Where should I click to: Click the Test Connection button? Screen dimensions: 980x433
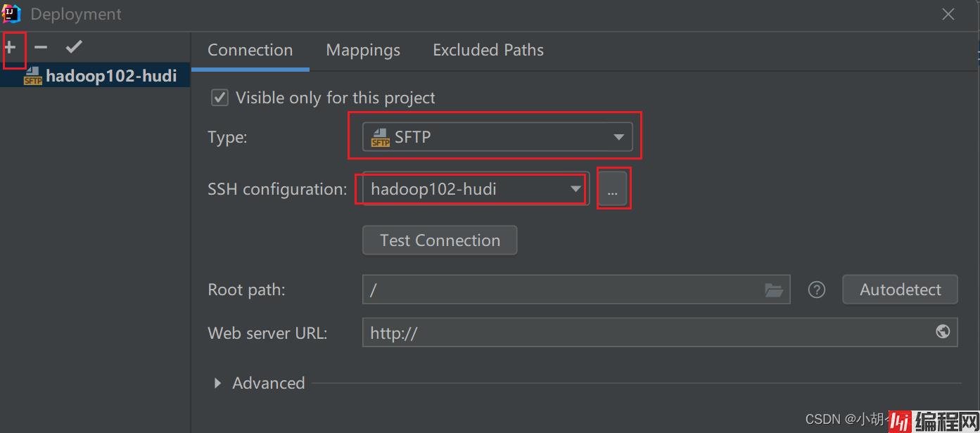tap(440, 240)
